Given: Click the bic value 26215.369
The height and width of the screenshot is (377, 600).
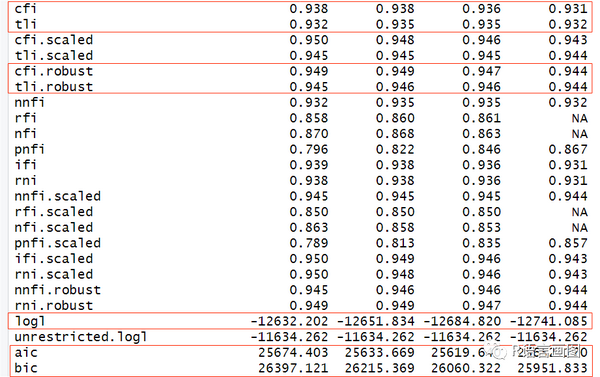Looking at the screenshot, I should [x=380, y=368].
